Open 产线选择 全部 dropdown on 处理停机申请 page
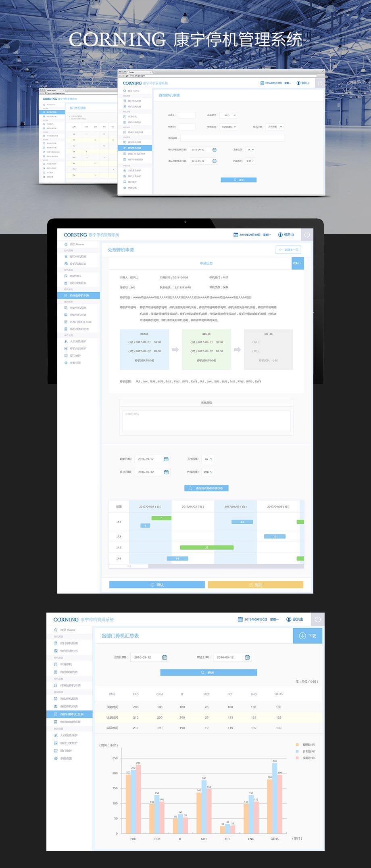This screenshot has width=371, height=868. (x=208, y=472)
